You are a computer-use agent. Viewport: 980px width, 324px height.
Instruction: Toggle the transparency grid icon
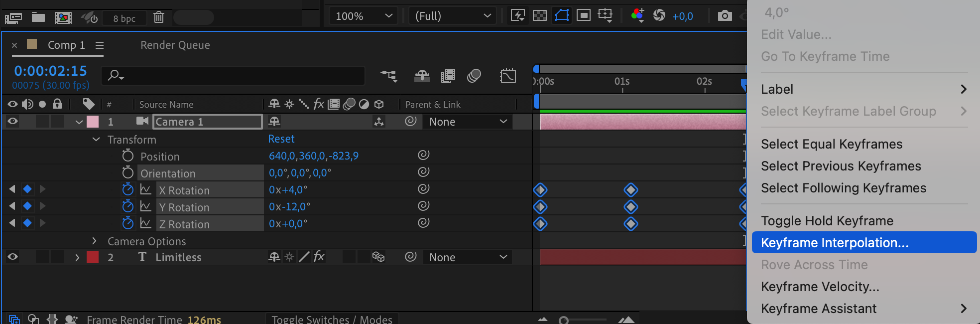tap(539, 16)
